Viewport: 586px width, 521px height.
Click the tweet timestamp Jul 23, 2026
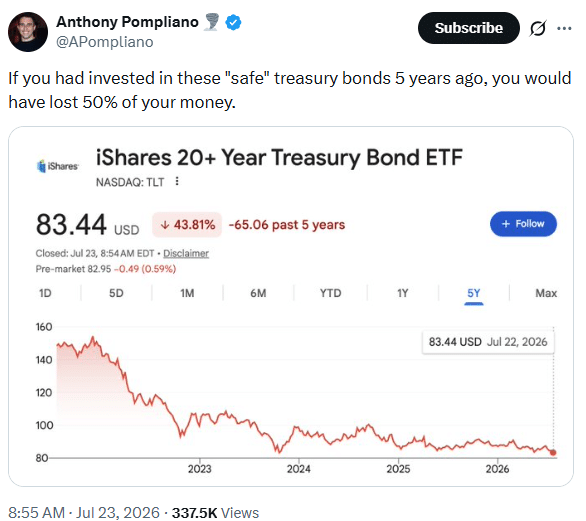[x=118, y=512]
